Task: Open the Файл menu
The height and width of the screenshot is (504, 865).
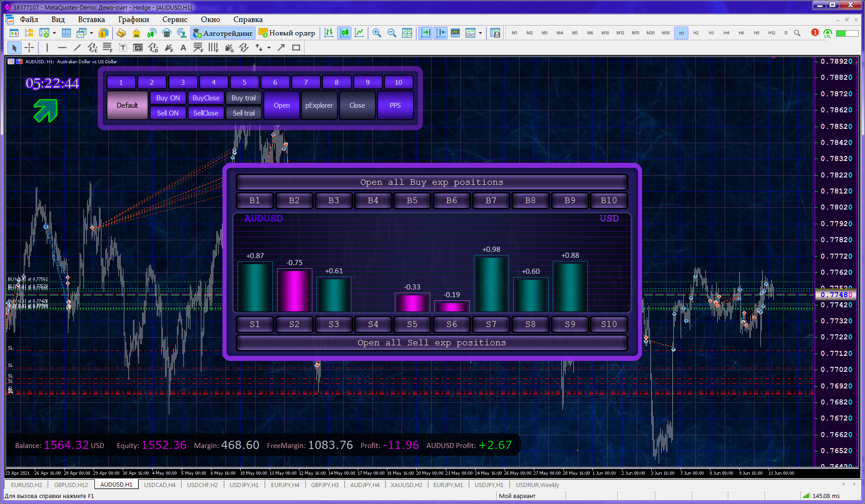Action: pyautogui.click(x=29, y=19)
